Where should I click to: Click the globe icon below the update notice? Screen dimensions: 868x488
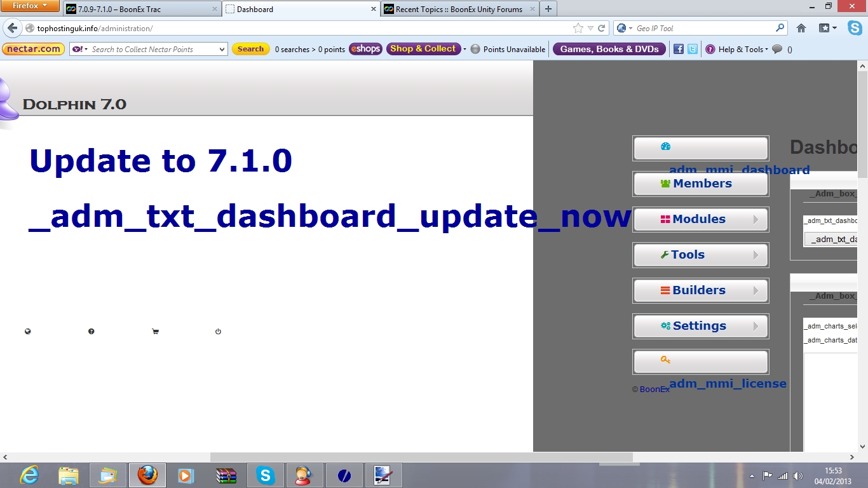[28, 331]
